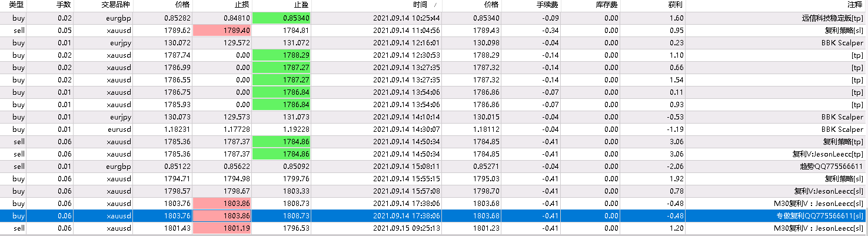Select the stop loss cell 0.84810
The width and height of the screenshot is (868, 236).
[237, 18]
